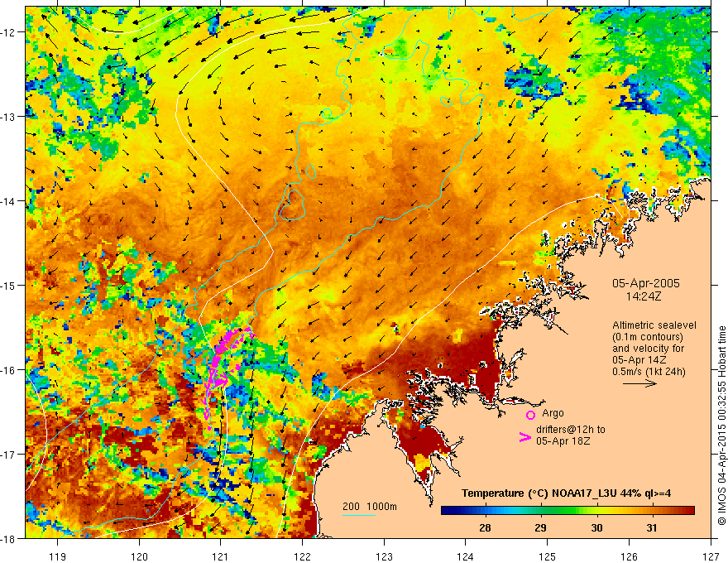The width and height of the screenshot is (728, 563).
Task: Click the longitude axis label 119
Action: pyautogui.click(x=58, y=556)
